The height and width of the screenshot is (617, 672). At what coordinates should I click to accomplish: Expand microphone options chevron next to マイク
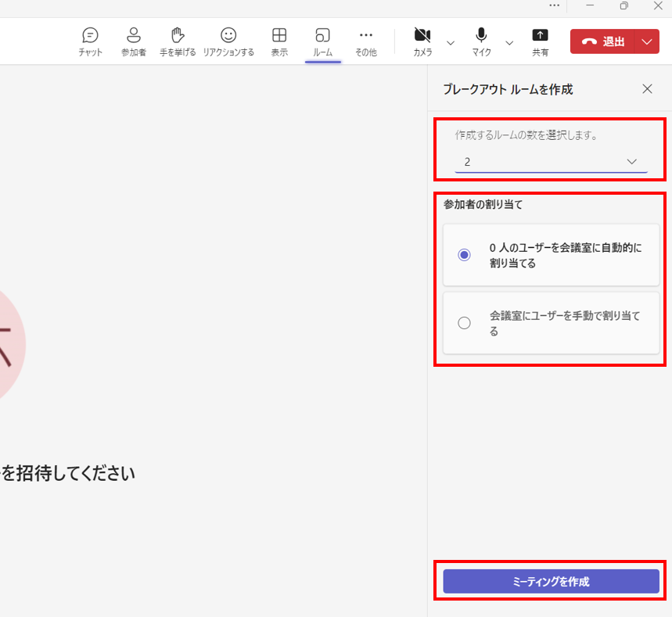[509, 43]
